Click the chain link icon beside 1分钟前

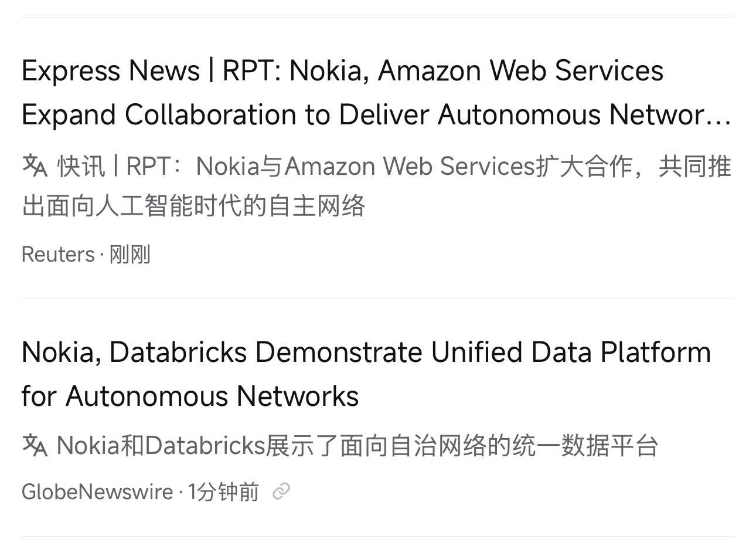pyautogui.click(x=281, y=492)
